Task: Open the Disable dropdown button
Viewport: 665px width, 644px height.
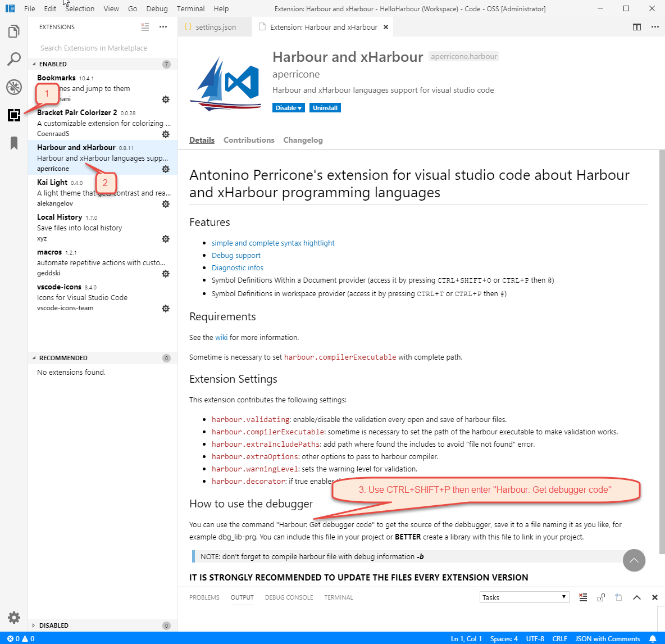Action: [289, 108]
